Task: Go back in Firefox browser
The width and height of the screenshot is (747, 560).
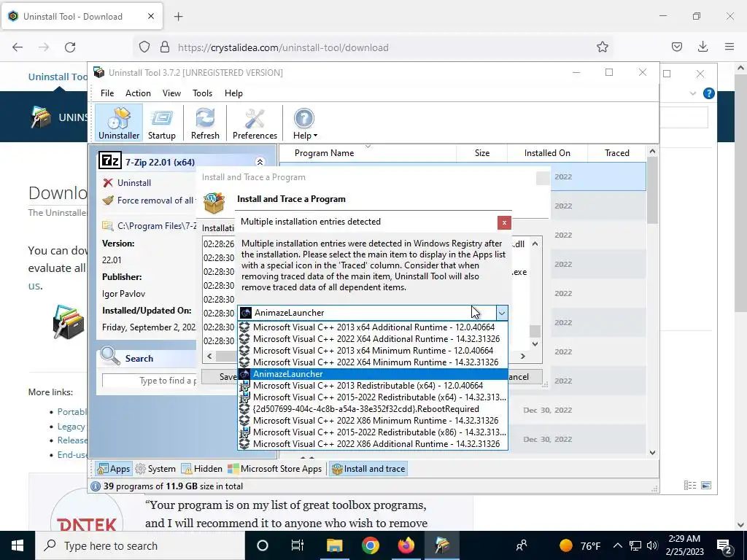Action: click(x=18, y=47)
